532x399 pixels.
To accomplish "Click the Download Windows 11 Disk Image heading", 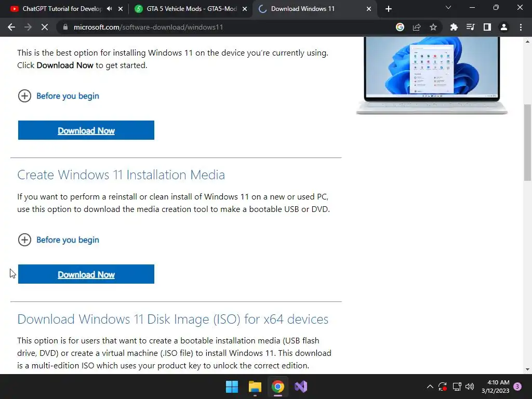I will point(172,320).
